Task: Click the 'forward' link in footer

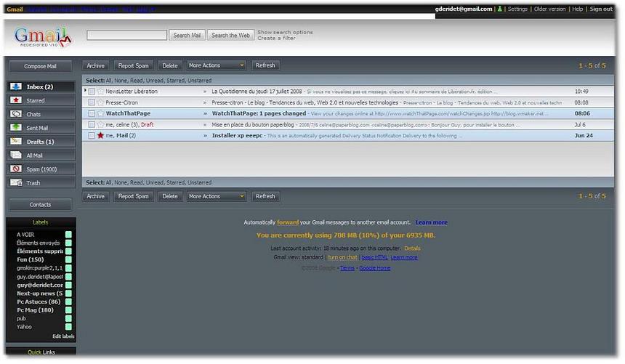Action: coord(288,222)
